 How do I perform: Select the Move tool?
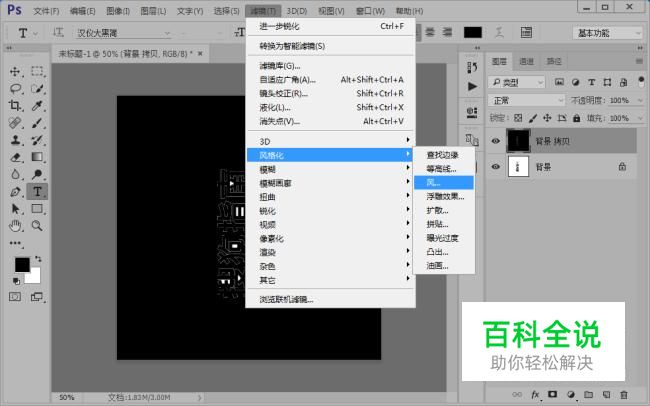[15, 71]
